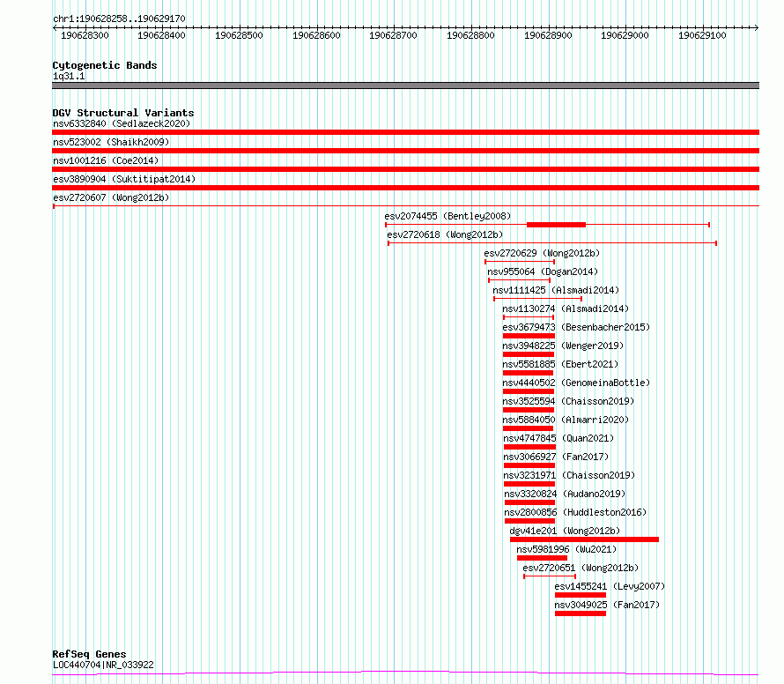Click the nsv3525594 (Chaisson2019) label
Viewport: 784px width, 684px height.
coord(568,401)
